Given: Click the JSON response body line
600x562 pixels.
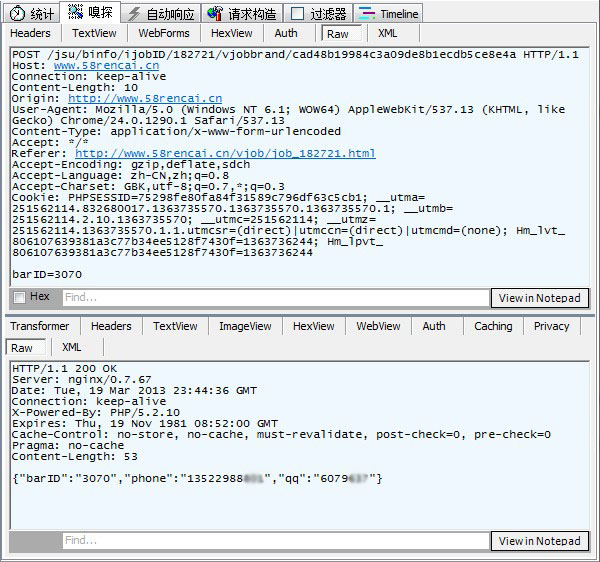Looking at the screenshot, I should 197,479.
